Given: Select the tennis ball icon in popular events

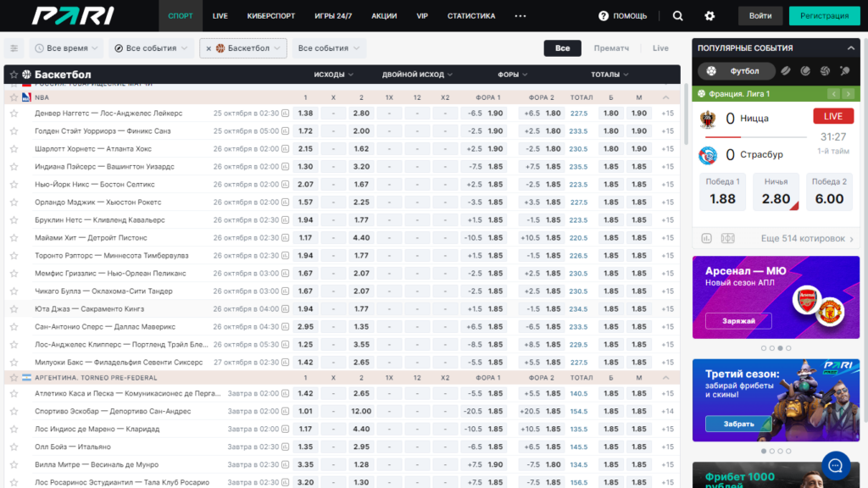Looking at the screenshot, I should coord(805,71).
